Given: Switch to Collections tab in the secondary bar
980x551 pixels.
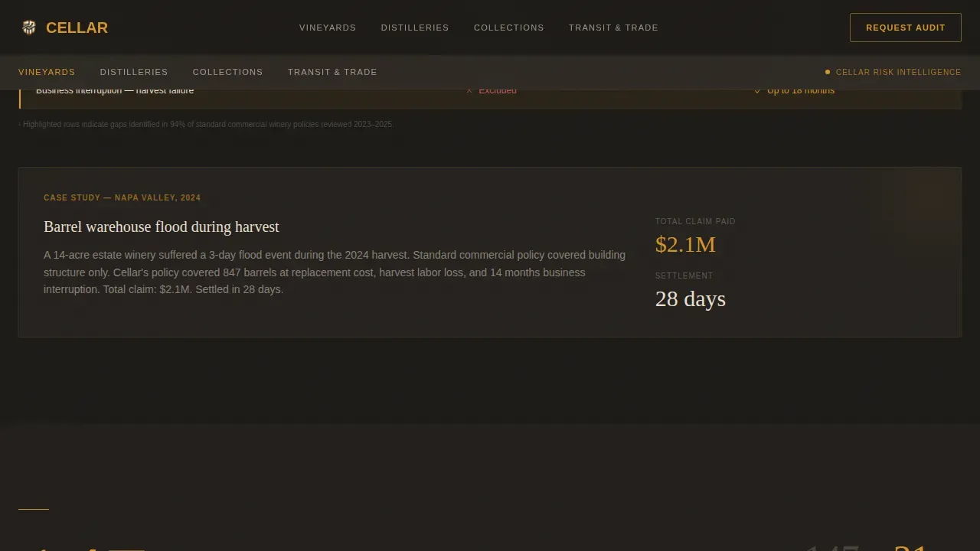Looking at the screenshot, I should [x=228, y=72].
